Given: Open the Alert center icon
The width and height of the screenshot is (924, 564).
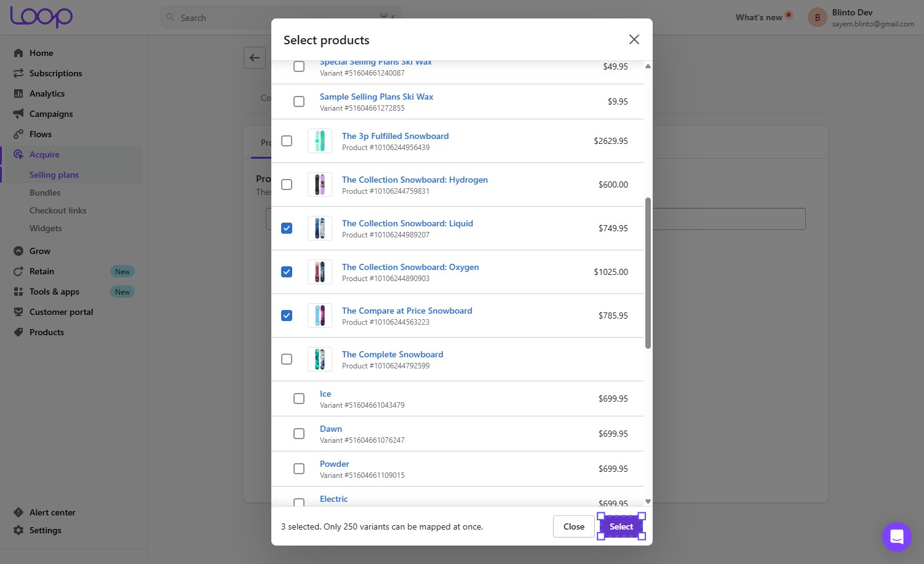Looking at the screenshot, I should click(x=18, y=512).
